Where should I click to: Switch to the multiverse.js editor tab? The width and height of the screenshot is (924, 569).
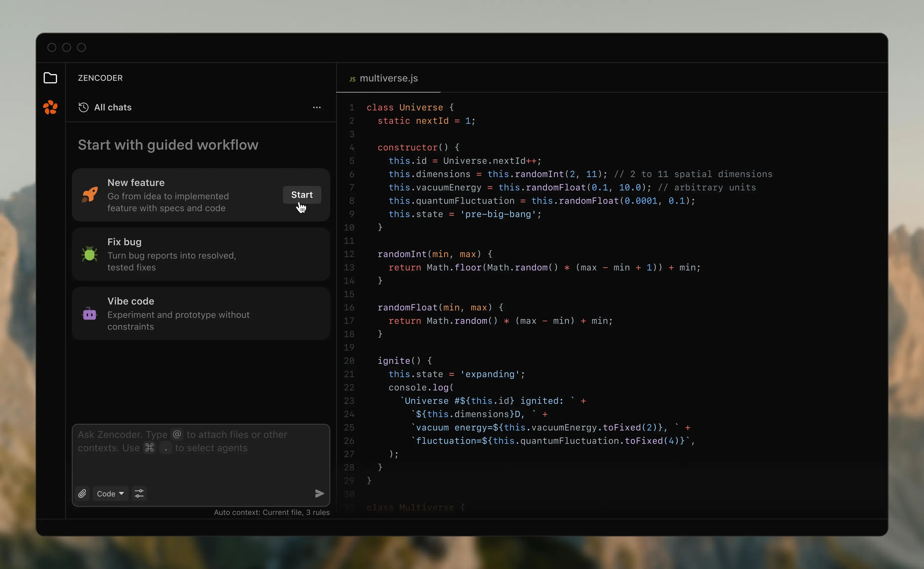tap(388, 78)
